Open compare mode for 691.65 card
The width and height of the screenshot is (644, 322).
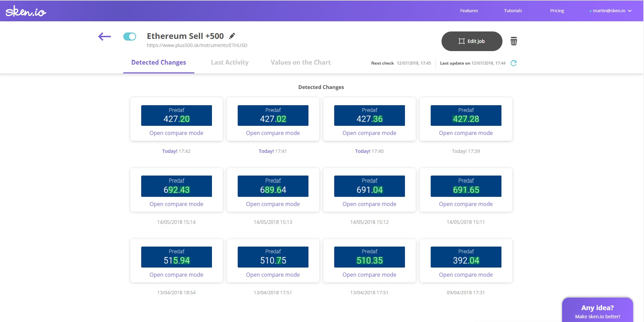click(x=466, y=204)
